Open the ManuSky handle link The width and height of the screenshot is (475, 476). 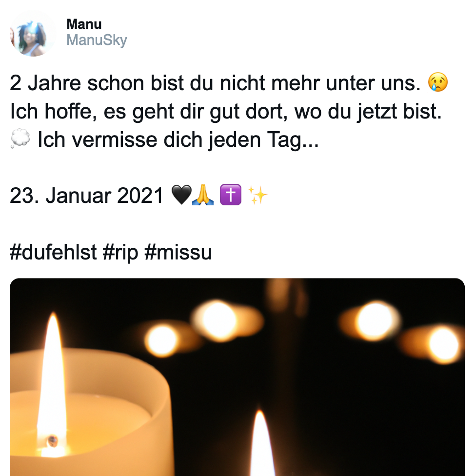click(x=97, y=40)
